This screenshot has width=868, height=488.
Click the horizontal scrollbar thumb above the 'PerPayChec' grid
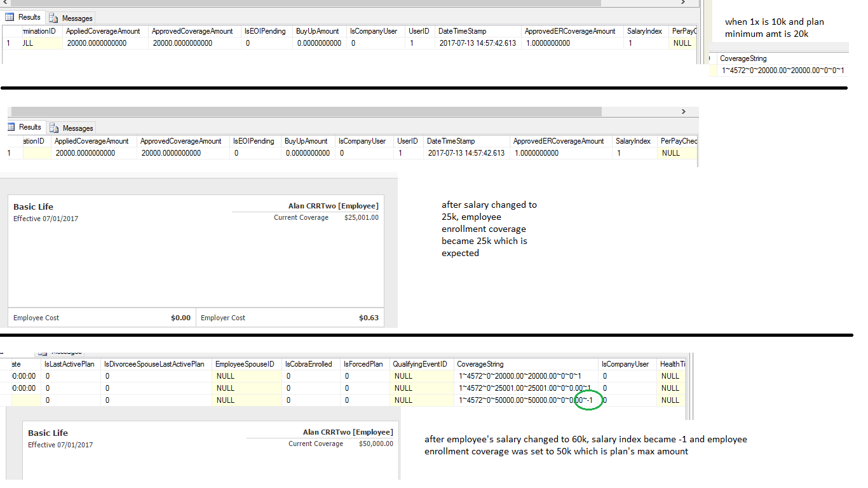click(x=306, y=111)
